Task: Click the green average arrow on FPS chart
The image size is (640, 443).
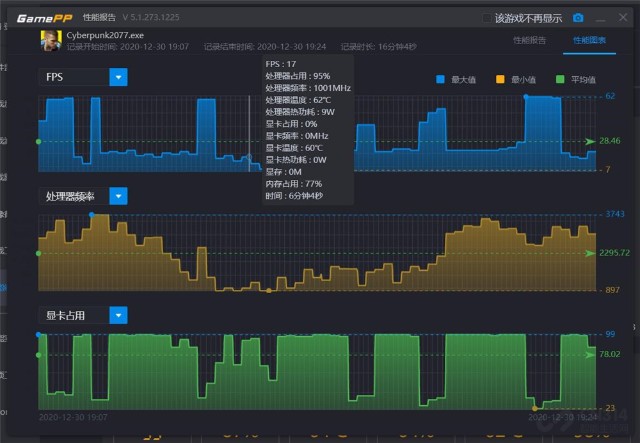Action: (590, 142)
